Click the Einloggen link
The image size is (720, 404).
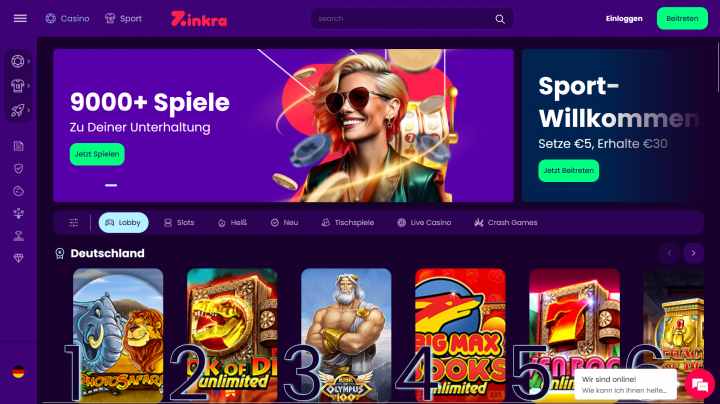tap(624, 19)
